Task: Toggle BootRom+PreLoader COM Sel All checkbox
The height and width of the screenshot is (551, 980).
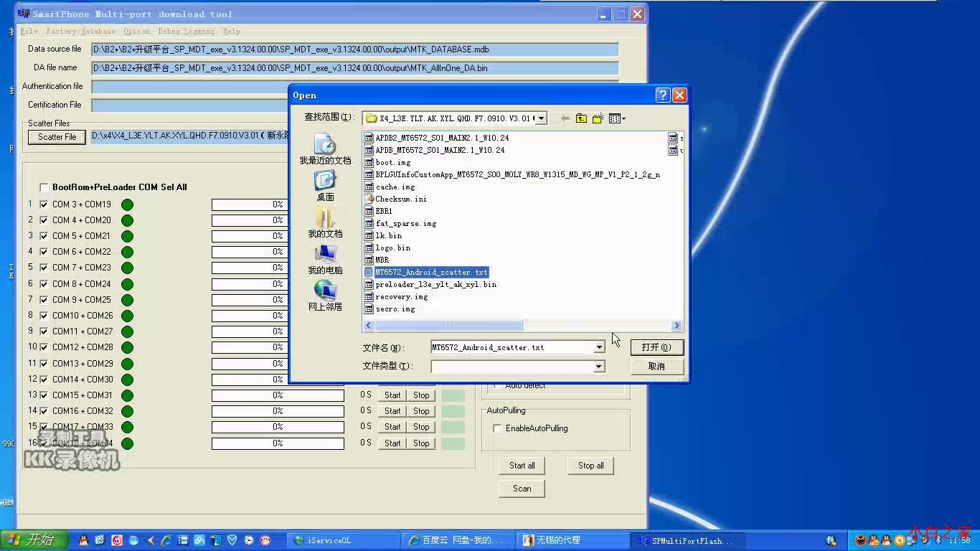Action: point(44,187)
